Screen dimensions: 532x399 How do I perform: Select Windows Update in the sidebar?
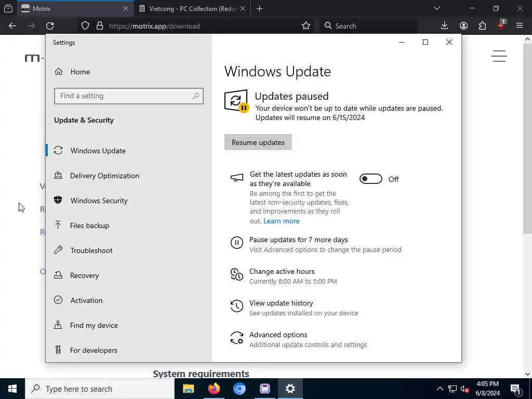click(129, 150)
